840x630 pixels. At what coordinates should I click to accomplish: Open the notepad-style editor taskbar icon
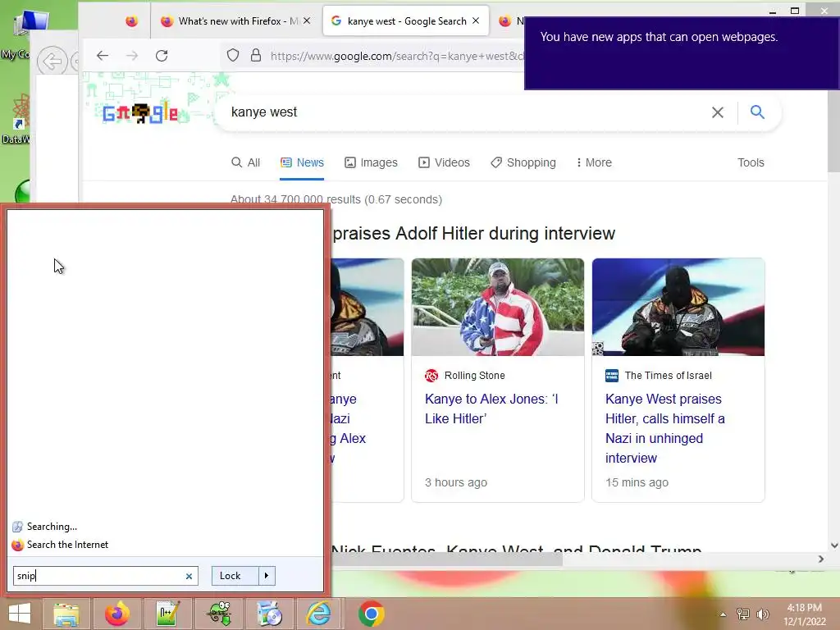[x=167, y=614]
